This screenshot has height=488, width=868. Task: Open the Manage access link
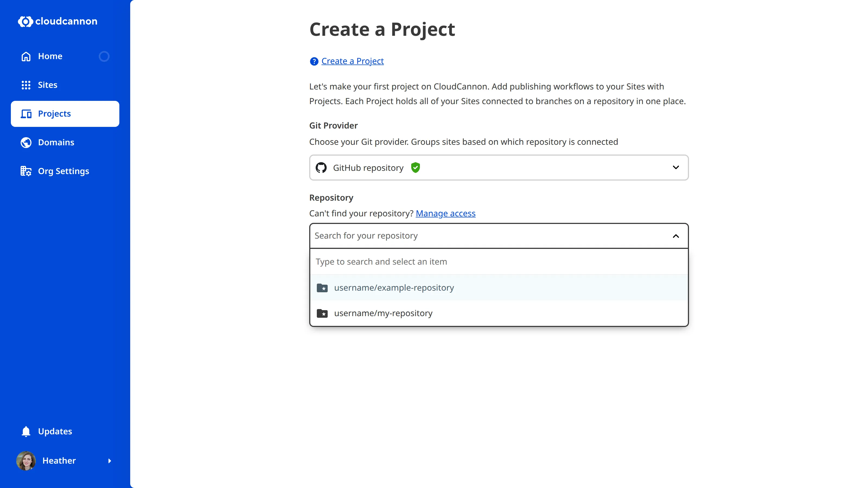coord(445,213)
